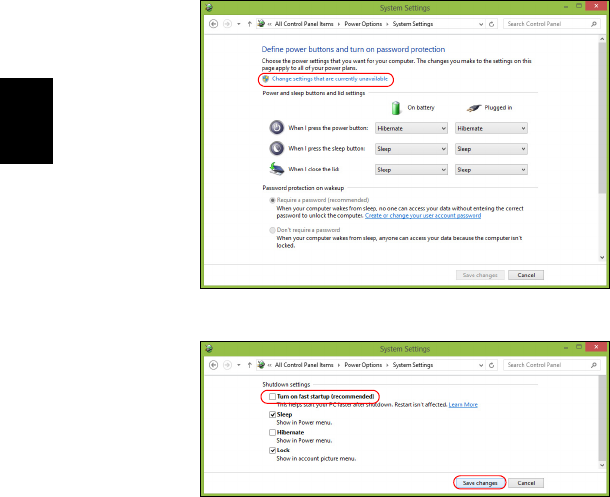The width and height of the screenshot is (610, 497).
Task: Click Refresh icon in the lower window address bar
Action: (491, 365)
